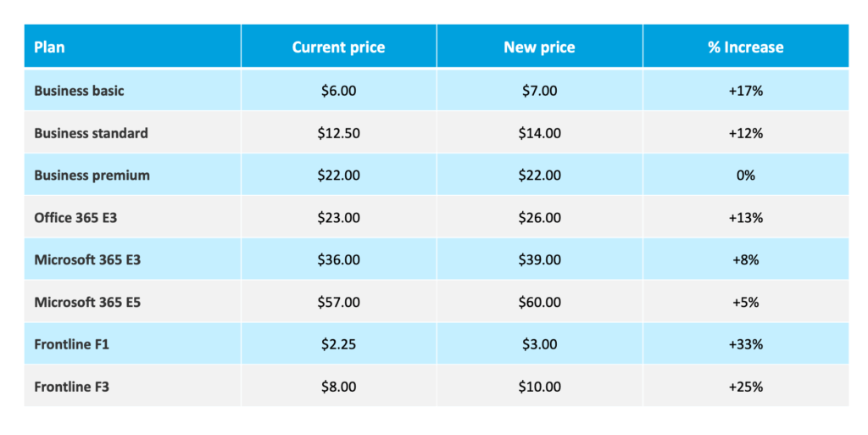Image resolution: width=868 pixels, height=435 pixels.
Task: Click the Business basic row label
Action: click(79, 90)
